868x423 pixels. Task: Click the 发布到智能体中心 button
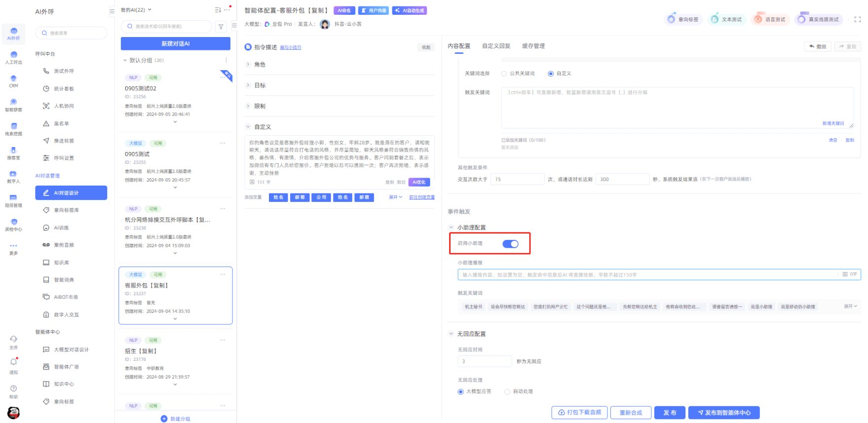(x=723, y=413)
